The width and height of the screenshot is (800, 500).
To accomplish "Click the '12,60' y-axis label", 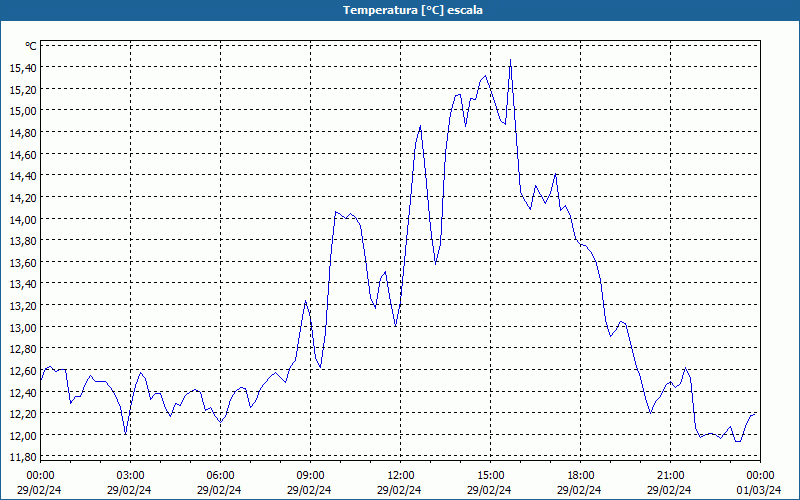I will [x=23, y=370].
